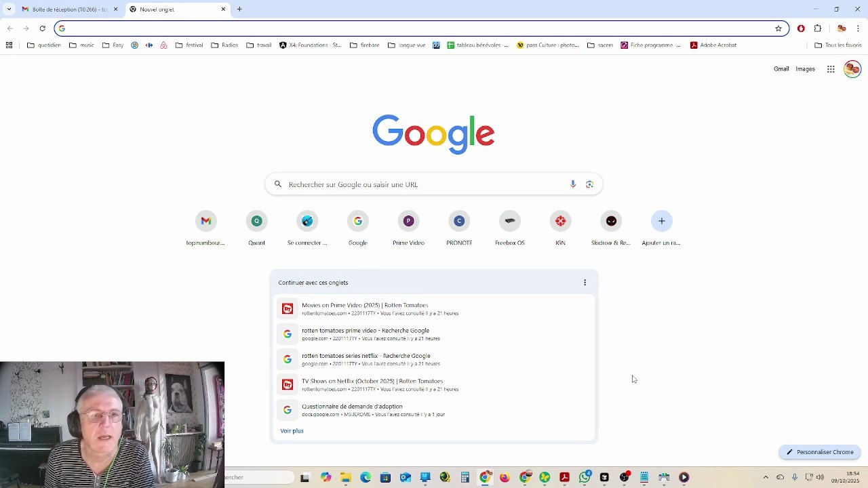
Task: Expand the Radios bookmarks folder
Action: pyautogui.click(x=225, y=45)
